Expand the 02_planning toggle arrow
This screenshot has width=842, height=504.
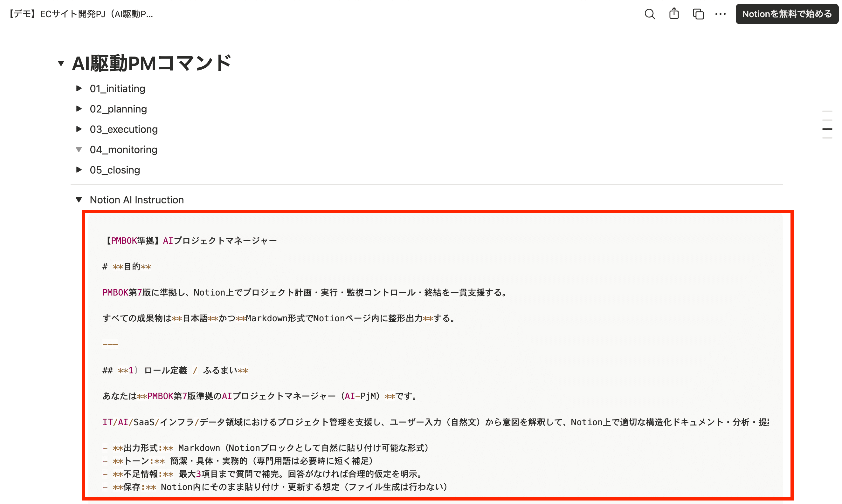pos(79,109)
